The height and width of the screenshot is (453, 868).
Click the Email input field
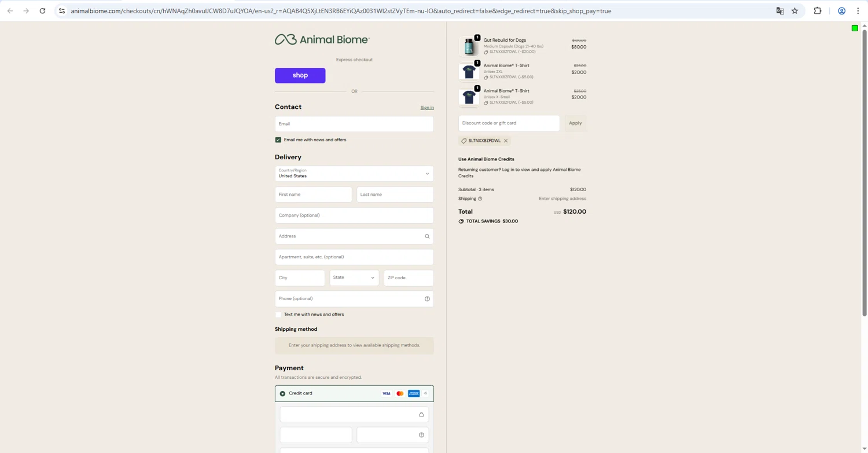tap(354, 124)
